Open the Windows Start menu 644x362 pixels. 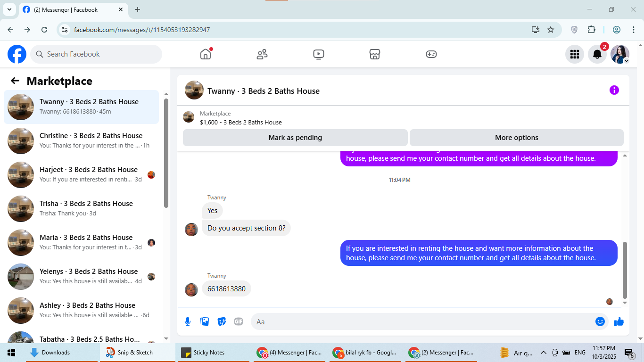[x=11, y=353]
